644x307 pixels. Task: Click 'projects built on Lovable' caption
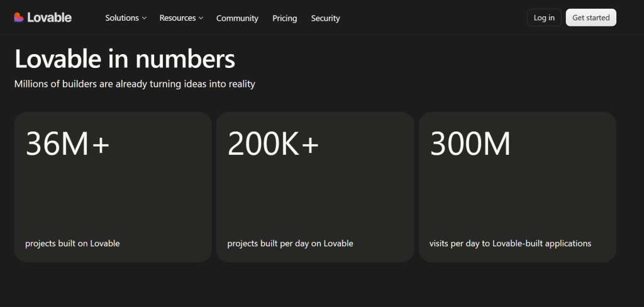pos(72,243)
